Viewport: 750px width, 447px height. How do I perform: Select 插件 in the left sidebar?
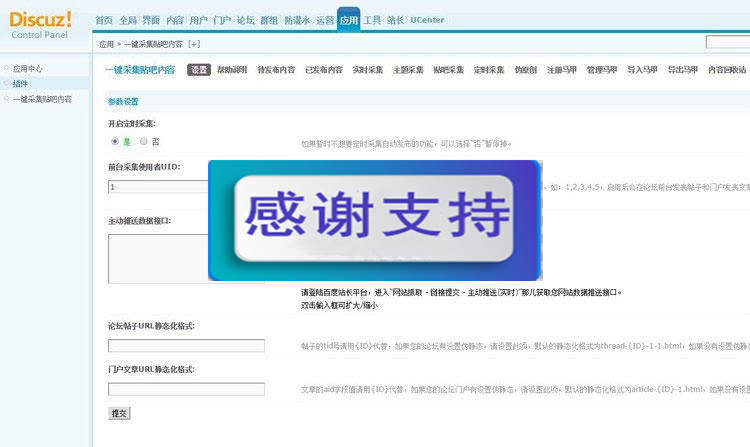click(20, 84)
